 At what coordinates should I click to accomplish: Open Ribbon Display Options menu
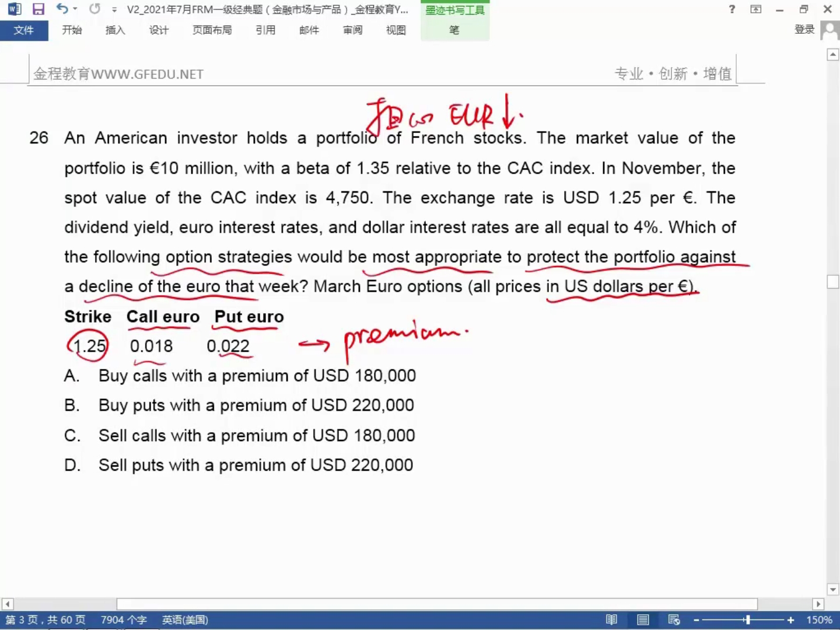point(756,9)
